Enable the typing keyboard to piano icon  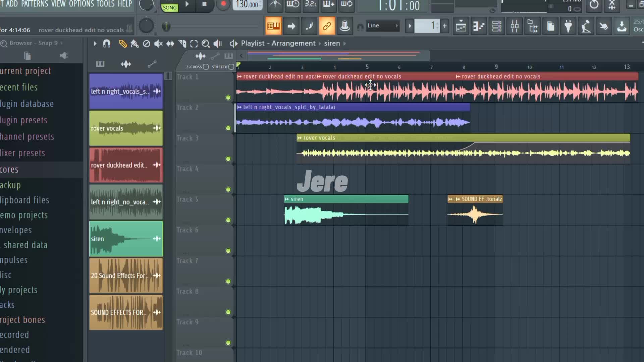tap(273, 26)
